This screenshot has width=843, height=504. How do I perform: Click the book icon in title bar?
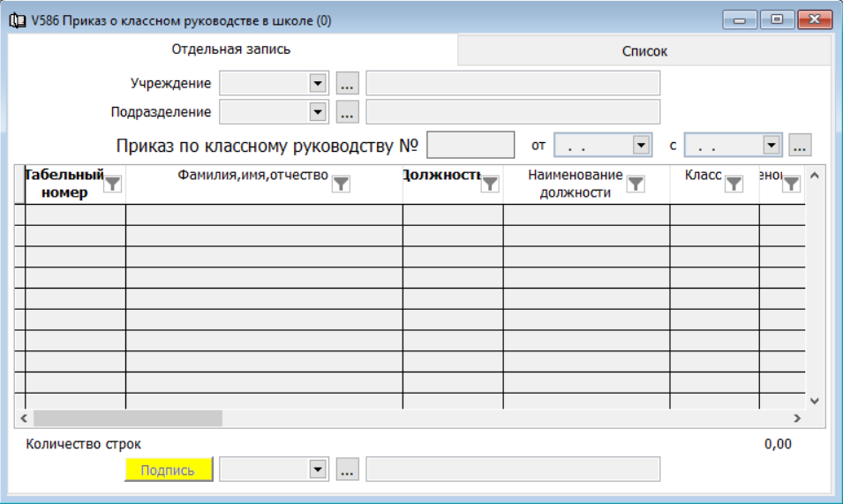(x=16, y=20)
